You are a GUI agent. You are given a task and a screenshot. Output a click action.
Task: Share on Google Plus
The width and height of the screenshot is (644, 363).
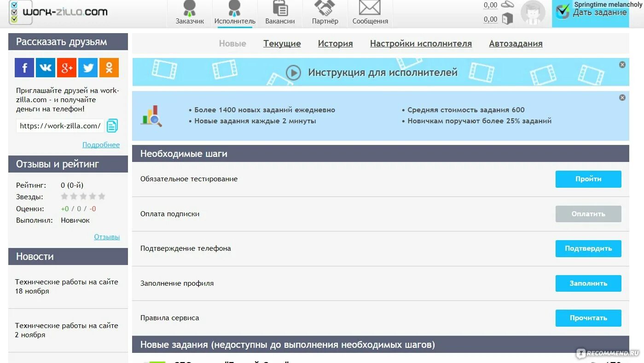pos(67,68)
